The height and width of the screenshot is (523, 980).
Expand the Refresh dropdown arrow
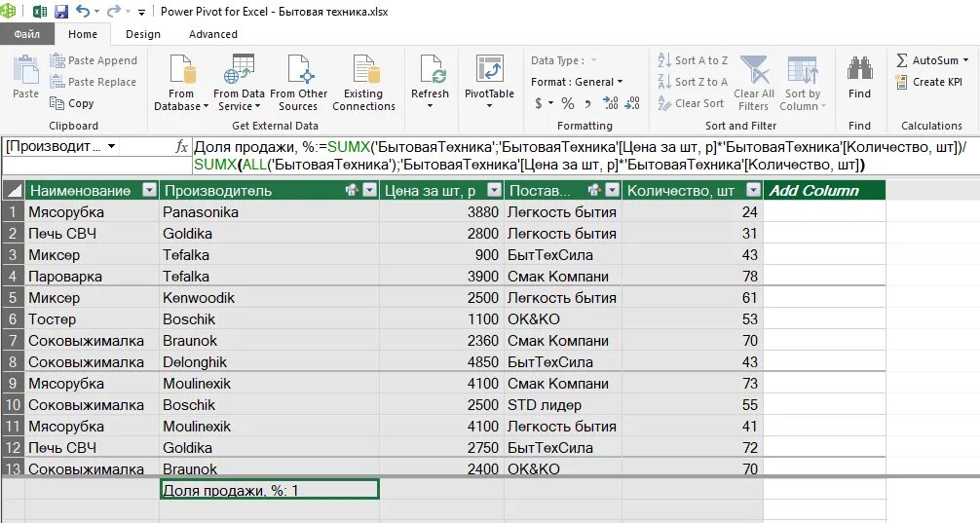(430, 106)
